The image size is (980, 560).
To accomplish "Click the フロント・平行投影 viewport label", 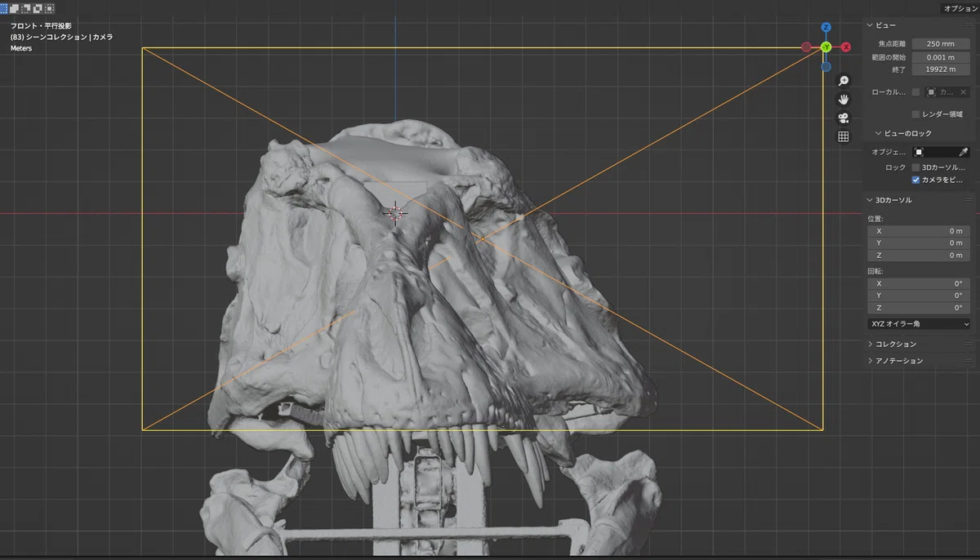I will [41, 26].
